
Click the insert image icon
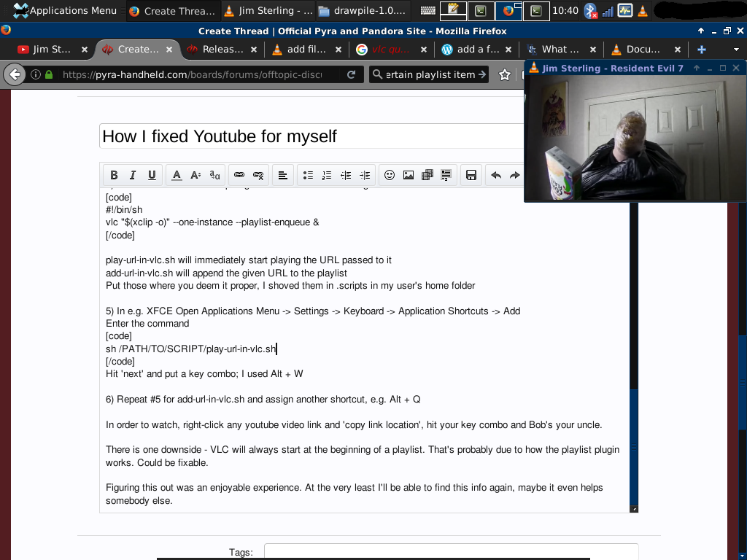409,175
